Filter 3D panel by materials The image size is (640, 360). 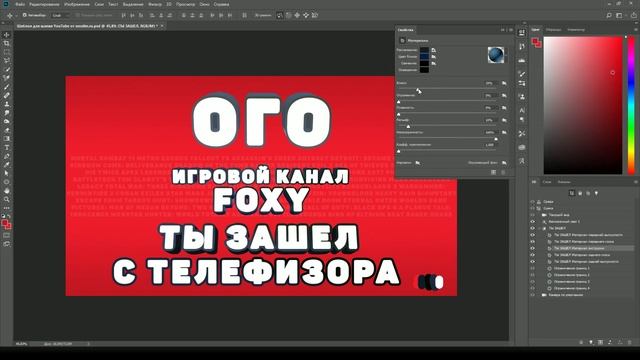[x=588, y=193]
